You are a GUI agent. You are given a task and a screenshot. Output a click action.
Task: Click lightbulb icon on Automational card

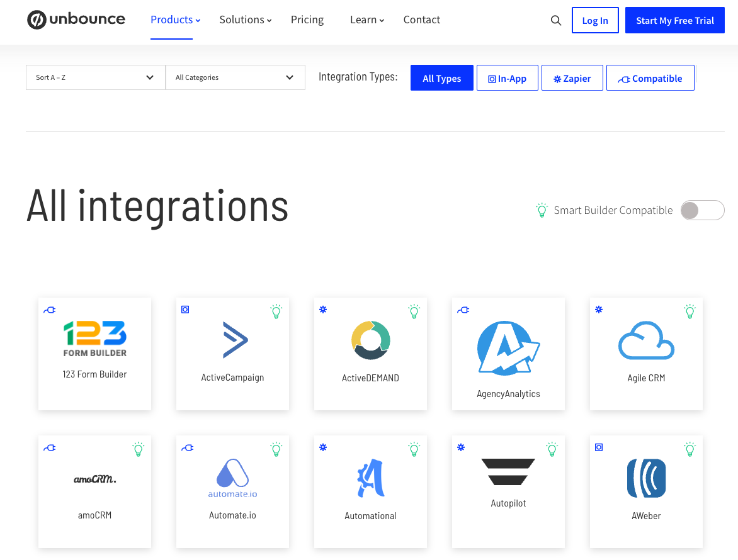pyautogui.click(x=414, y=449)
